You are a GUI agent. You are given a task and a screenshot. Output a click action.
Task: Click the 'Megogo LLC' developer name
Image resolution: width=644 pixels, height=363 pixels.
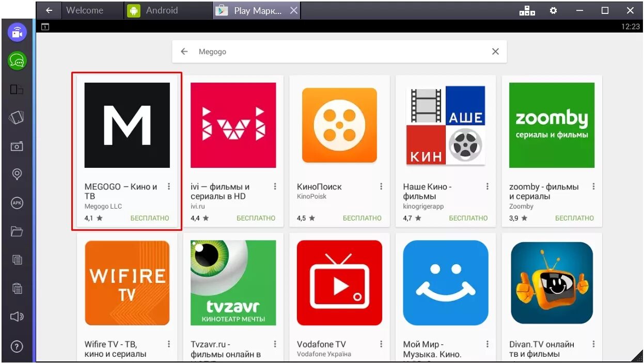(x=103, y=206)
